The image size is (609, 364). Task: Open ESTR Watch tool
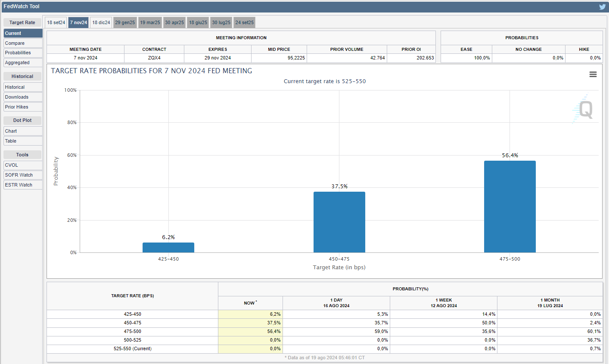point(23,185)
